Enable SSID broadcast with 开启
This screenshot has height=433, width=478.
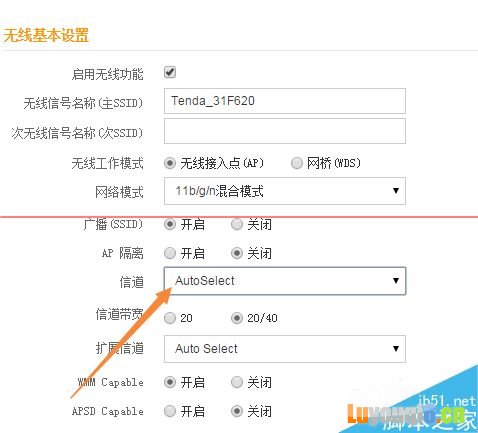click(170, 224)
